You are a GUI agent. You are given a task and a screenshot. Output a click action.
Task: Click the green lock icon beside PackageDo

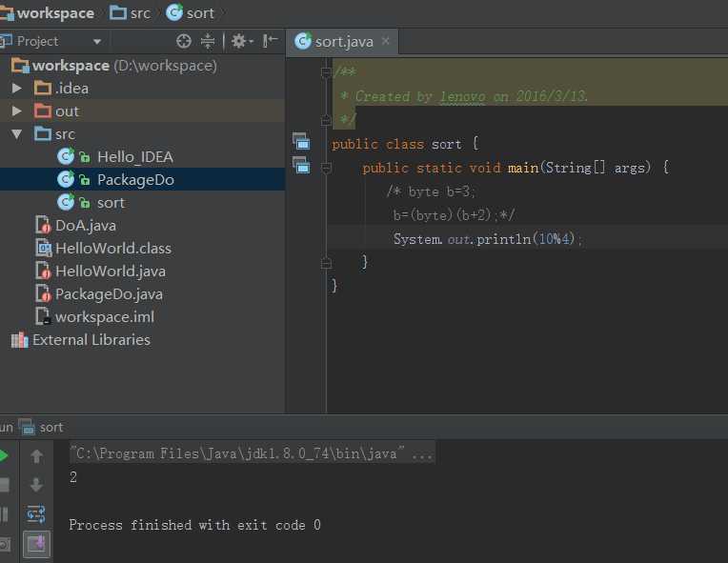click(x=85, y=180)
